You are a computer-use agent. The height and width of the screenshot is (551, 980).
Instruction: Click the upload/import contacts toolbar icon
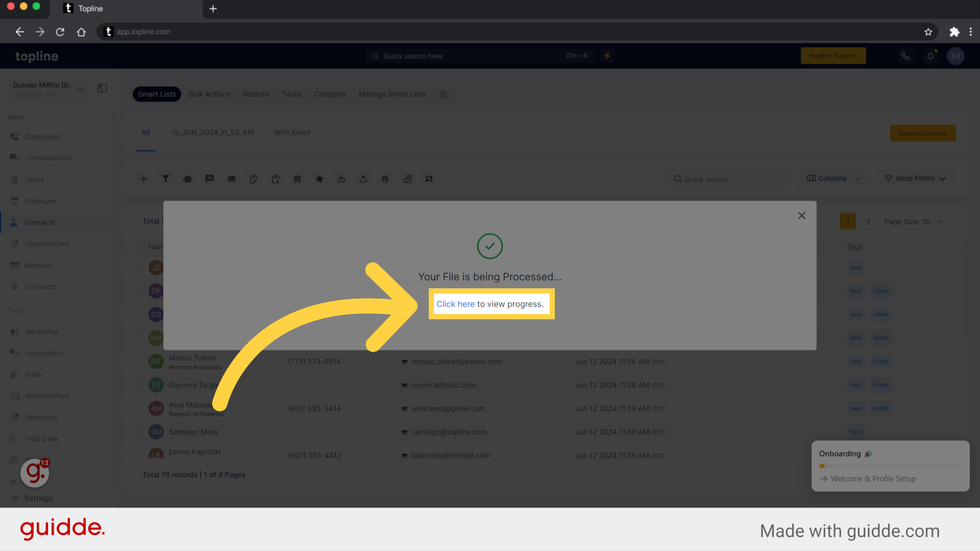(363, 179)
